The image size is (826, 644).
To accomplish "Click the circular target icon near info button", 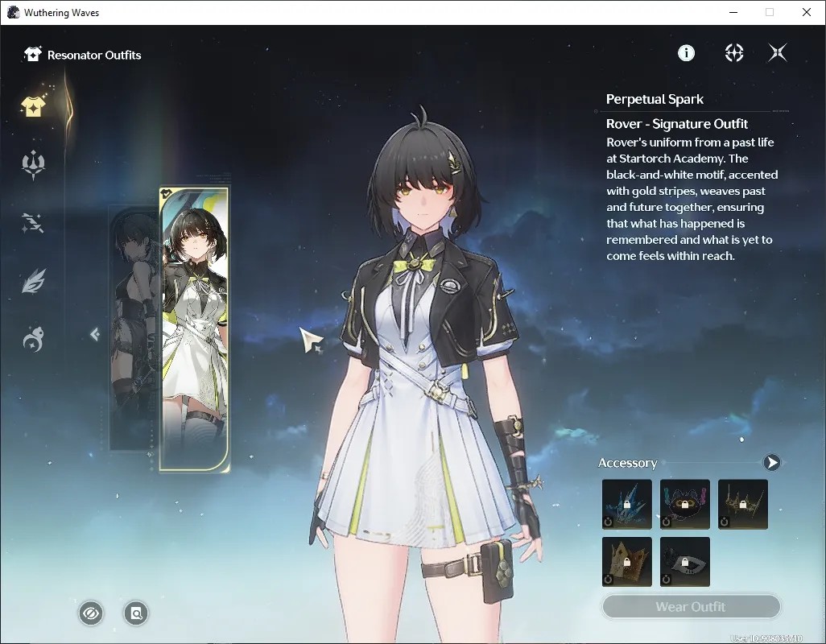I will (x=733, y=52).
